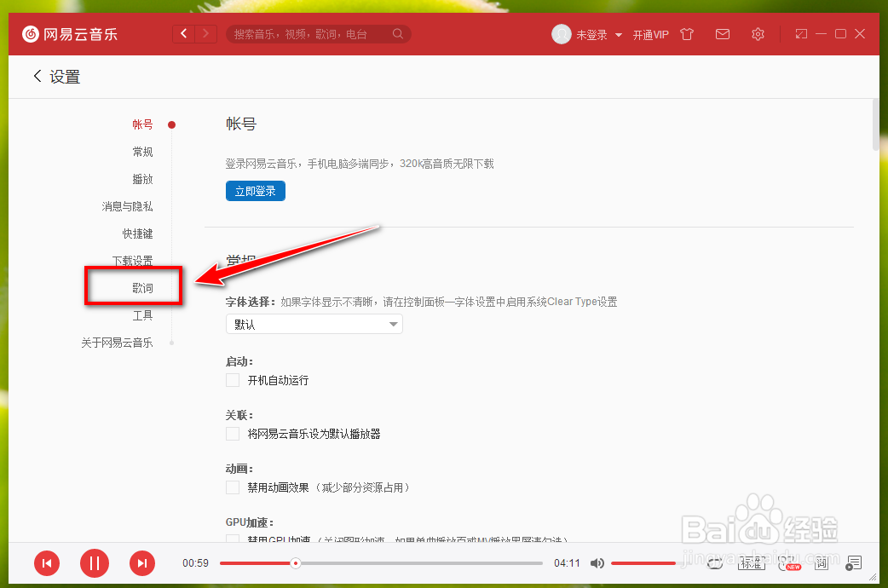Screen dimensions: 888x588
Task: Set NetEase Cloud Music as default player
Action: [x=233, y=434]
